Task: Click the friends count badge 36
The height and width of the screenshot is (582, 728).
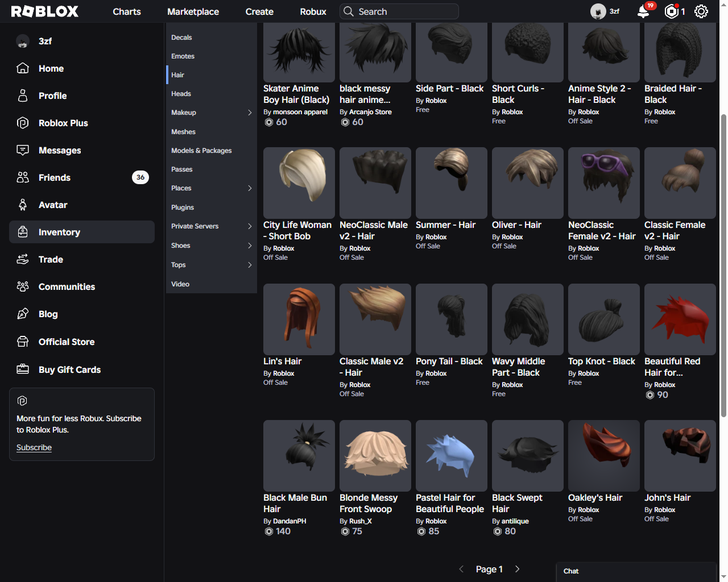Action: [140, 177]
